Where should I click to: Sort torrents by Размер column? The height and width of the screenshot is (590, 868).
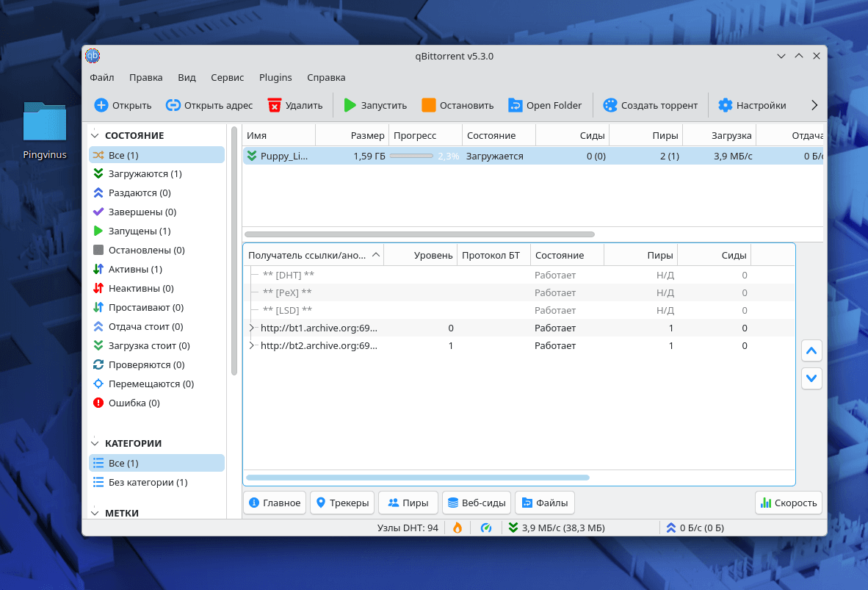352,136
